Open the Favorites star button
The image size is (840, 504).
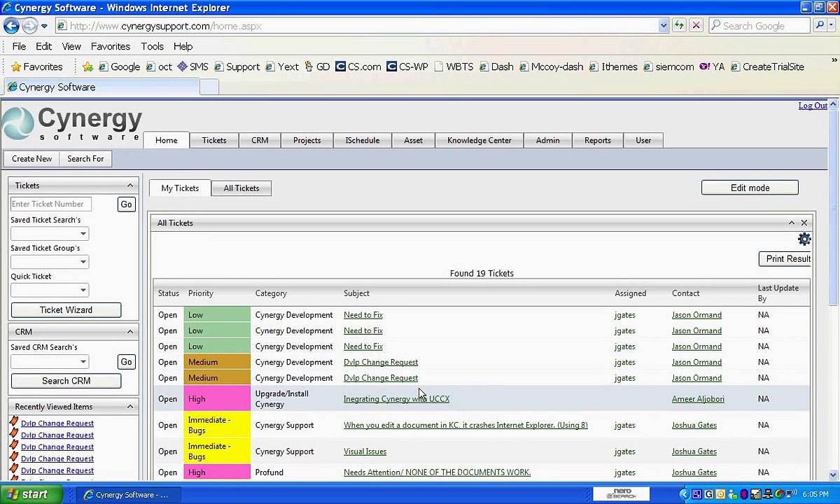(36, 66)
